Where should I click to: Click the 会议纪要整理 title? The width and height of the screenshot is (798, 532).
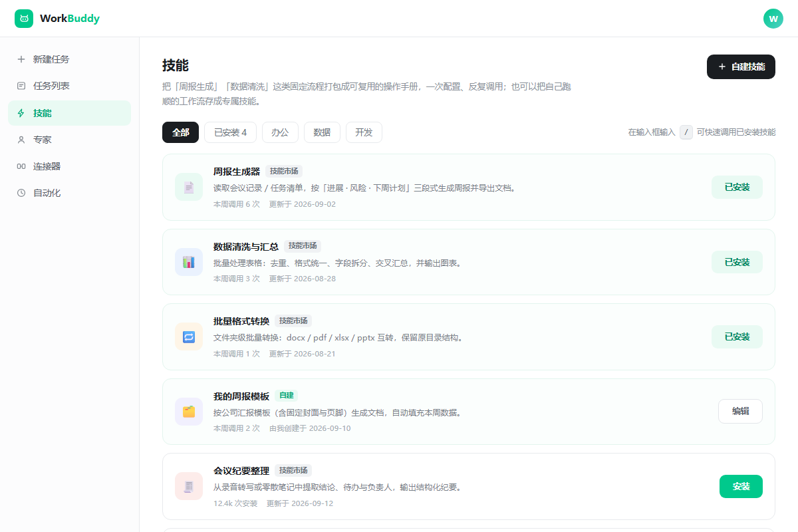[241, 471]
